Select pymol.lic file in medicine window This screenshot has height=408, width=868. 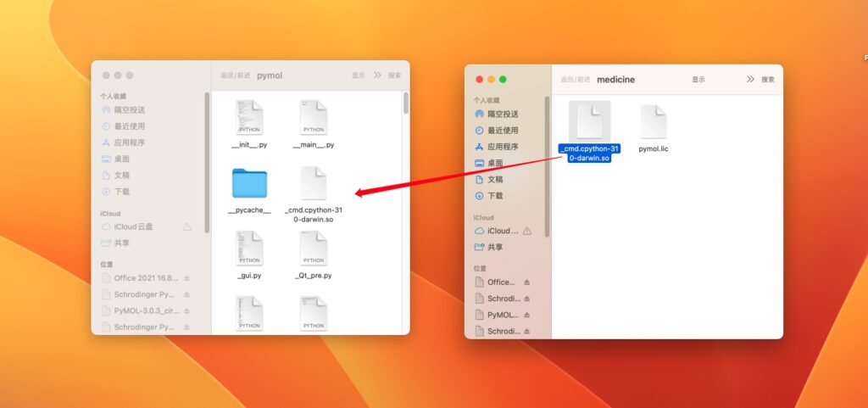click(654, 128)
